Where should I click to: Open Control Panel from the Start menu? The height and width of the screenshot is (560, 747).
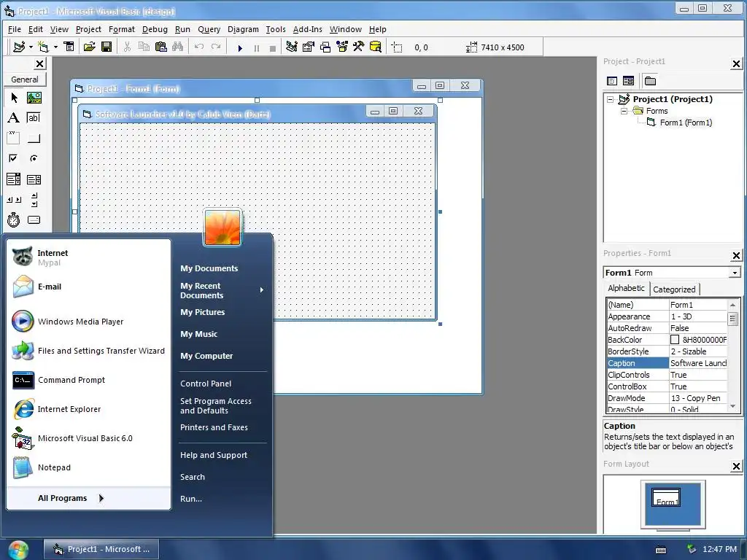[x=206, y=384]
